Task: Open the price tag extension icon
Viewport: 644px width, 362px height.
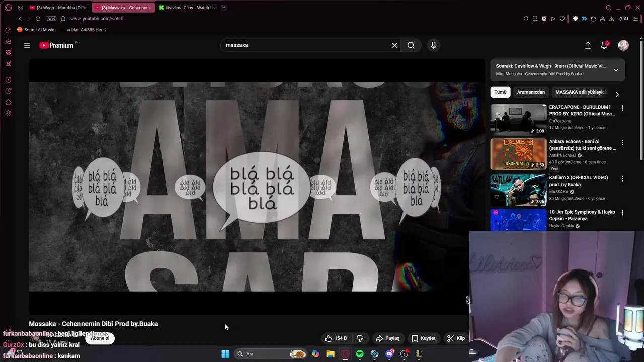Action: tap(575, 19)
